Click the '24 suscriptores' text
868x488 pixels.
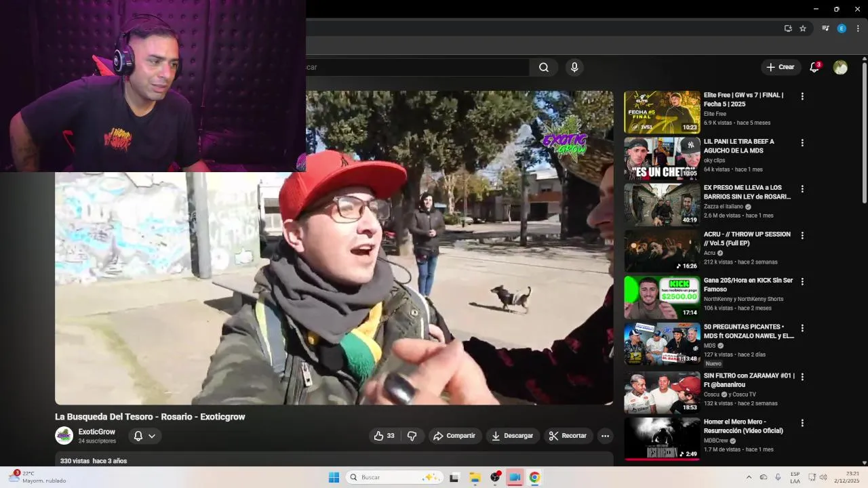(97, 441)
